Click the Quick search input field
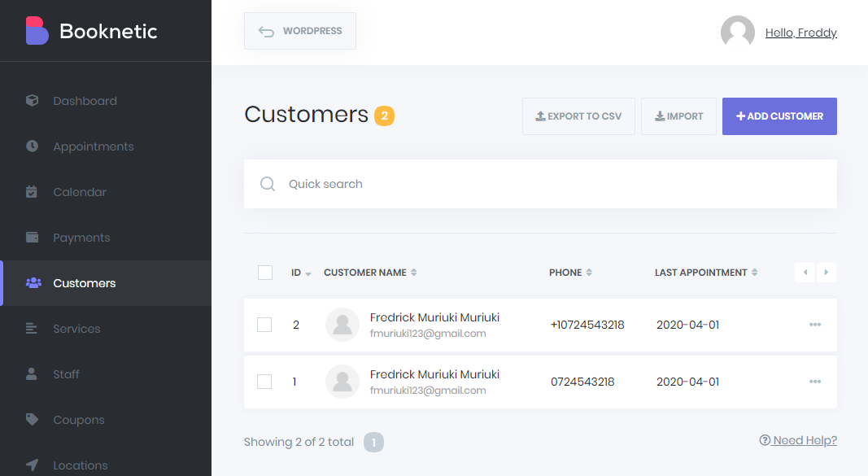 (553, 184)
